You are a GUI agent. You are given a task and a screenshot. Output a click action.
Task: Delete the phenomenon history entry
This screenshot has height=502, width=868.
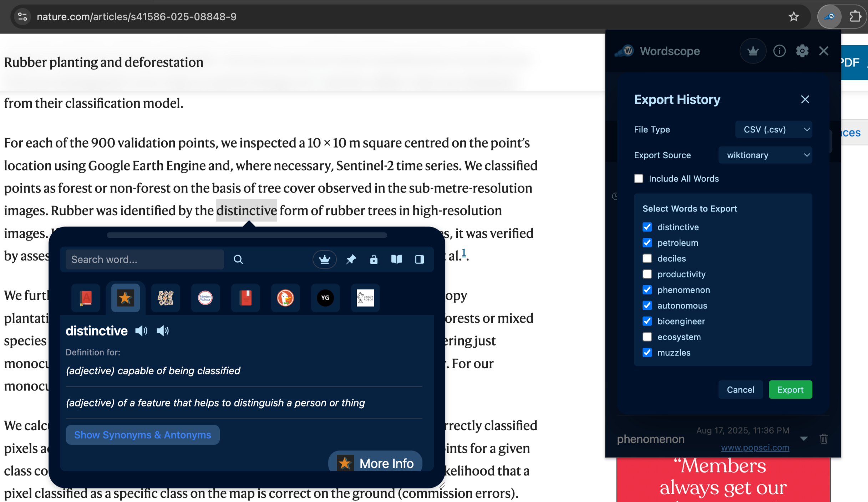[x=823, y=439]
